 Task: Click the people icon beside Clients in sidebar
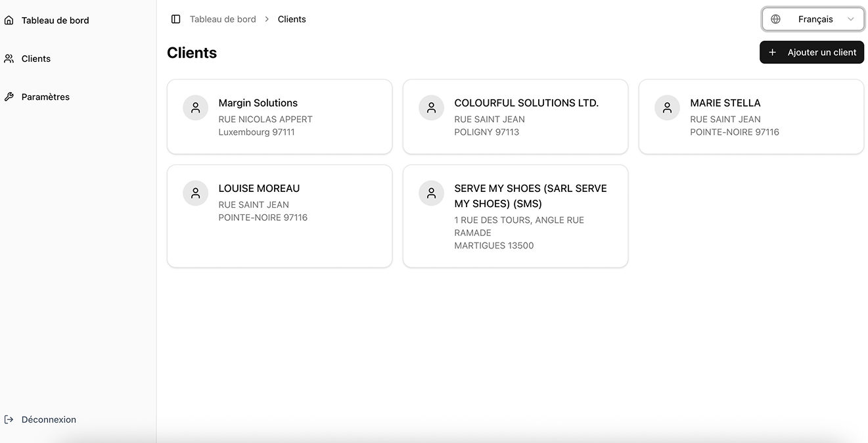(x=9, y=58)
